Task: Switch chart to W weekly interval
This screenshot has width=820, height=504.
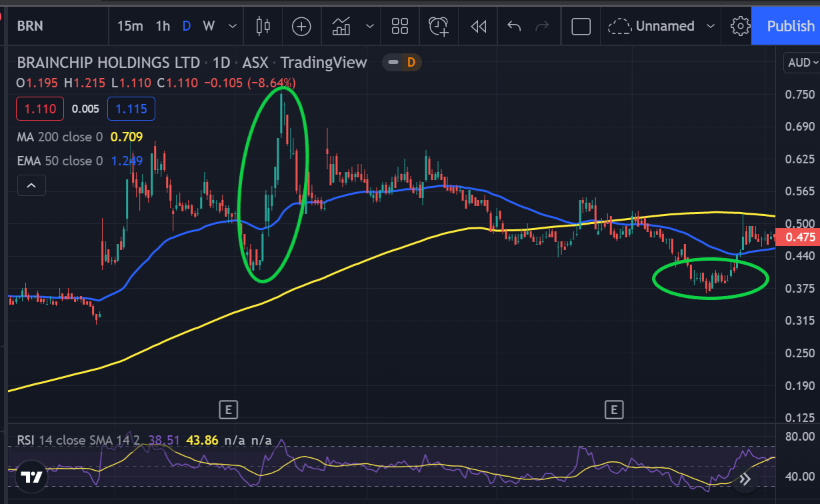Action: (x=209, y=26)
